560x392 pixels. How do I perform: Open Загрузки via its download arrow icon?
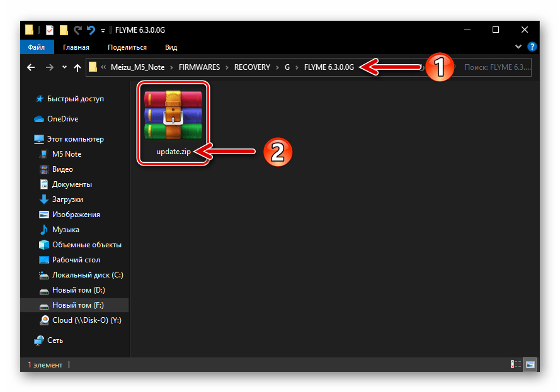tap(44, 199)
